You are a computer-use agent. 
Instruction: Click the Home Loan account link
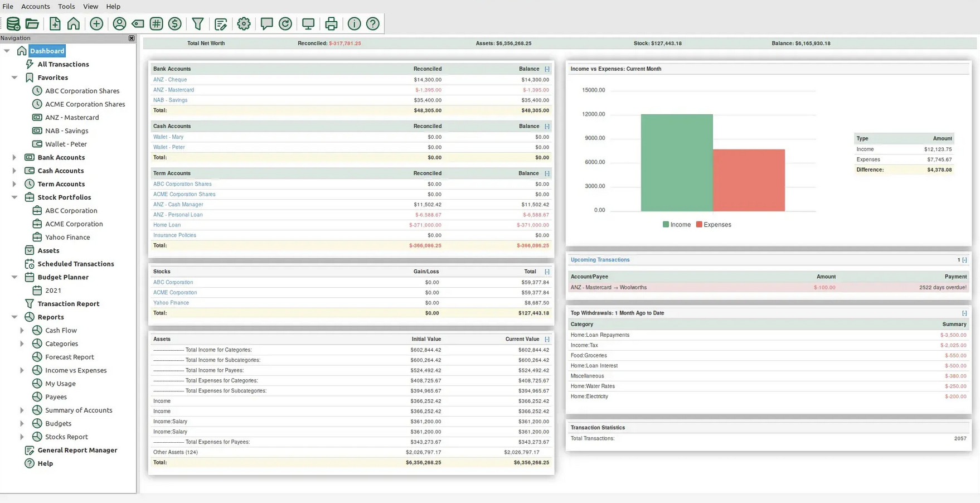[x=167, y=225]
